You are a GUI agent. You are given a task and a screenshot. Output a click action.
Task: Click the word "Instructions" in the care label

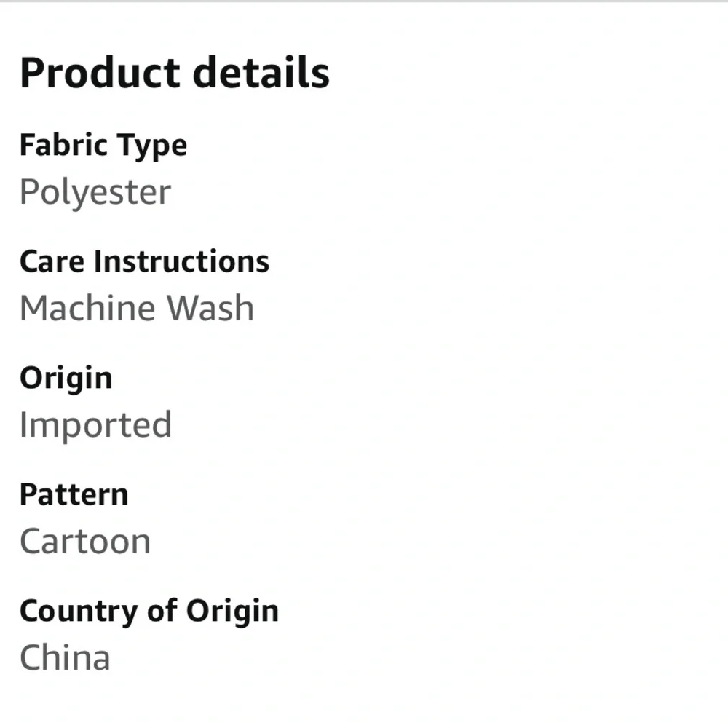(181, 261)
